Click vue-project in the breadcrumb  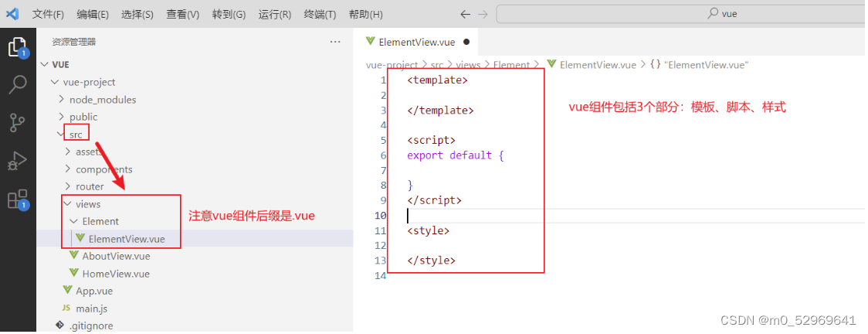click(392, 65)
